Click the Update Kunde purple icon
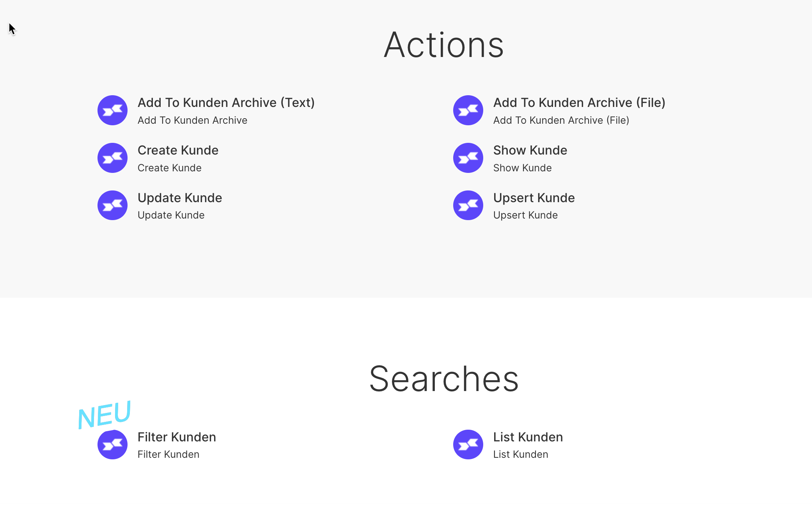 pos(112,205)
